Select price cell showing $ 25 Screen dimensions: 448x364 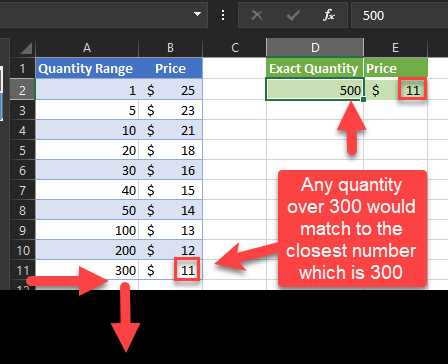(x=170, y=89)
